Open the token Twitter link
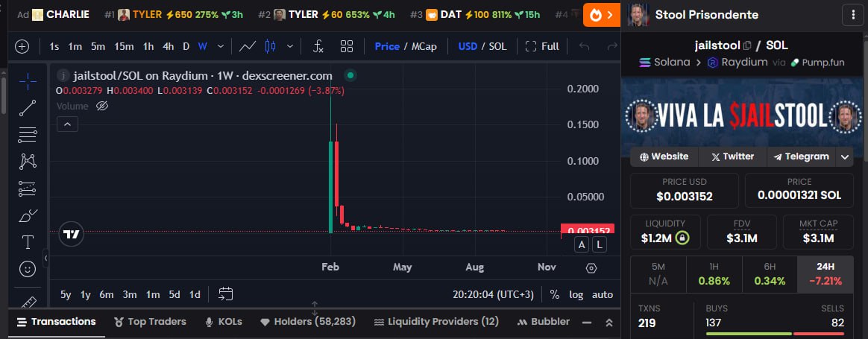The height and width of the screenshot is (339, 868). point(732,157)
